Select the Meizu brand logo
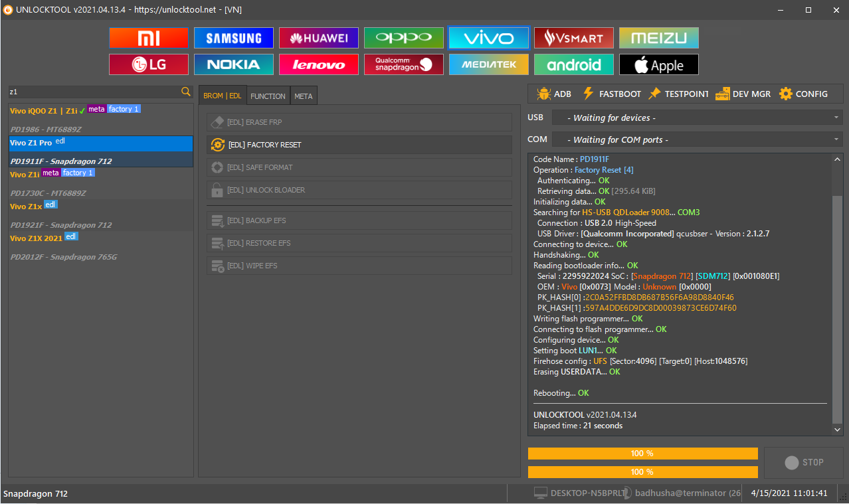Image resolution: width=849 pixels, height=504 pixels. (659, 38)
